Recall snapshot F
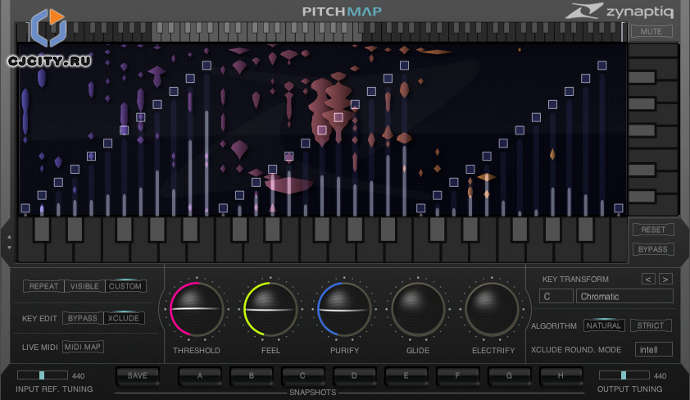Screen dimensions: 690x400 click(x=458, y=376)
